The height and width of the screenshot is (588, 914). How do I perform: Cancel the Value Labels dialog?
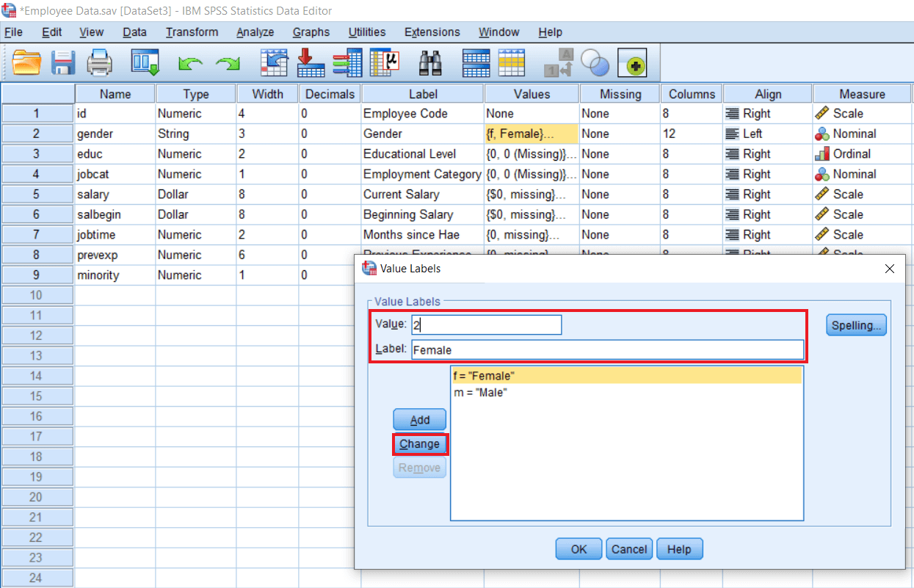coord(629,548)
